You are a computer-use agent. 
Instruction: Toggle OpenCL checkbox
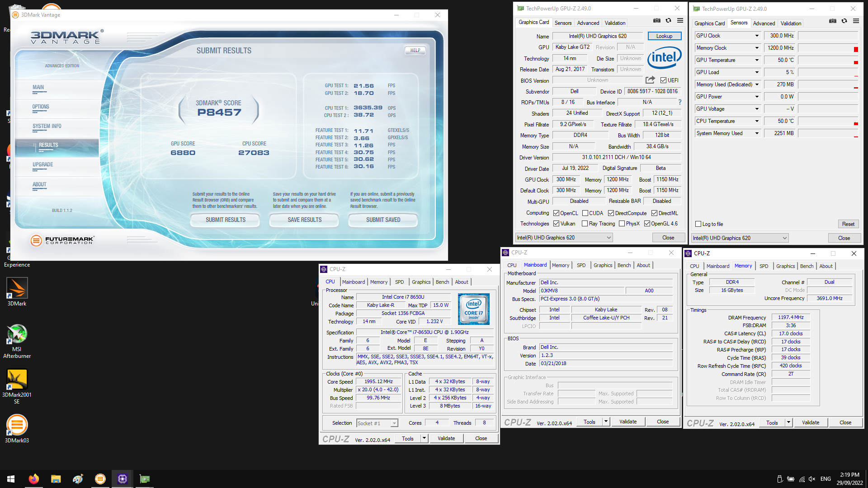click(x=556, y=213)
